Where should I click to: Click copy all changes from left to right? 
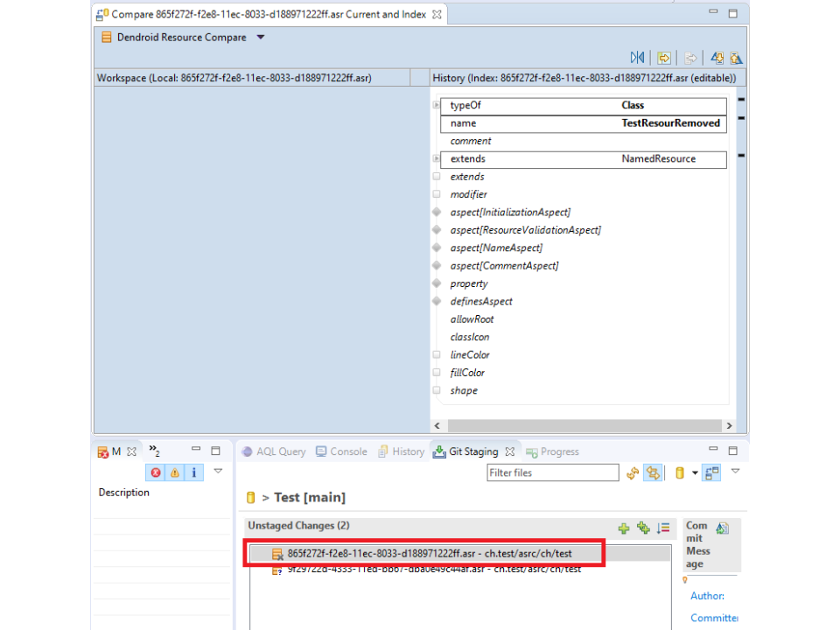(664, 58)
